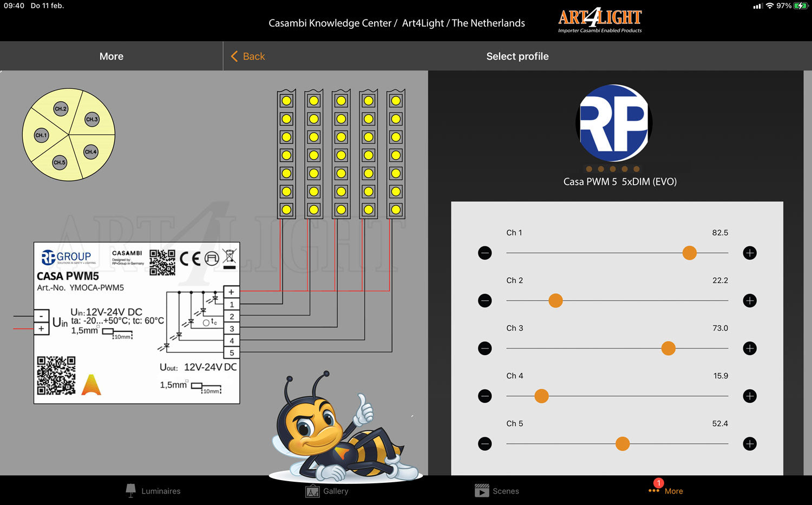Click the small QR code next to the CE mark
The height and width of the screenshot is (505, 812).
coord(162,263)
